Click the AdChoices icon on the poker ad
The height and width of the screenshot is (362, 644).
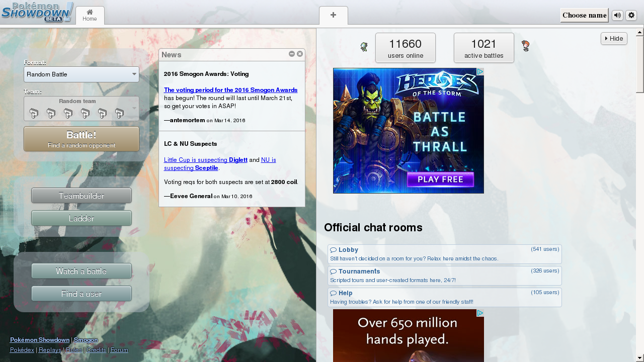pos(480,313)
